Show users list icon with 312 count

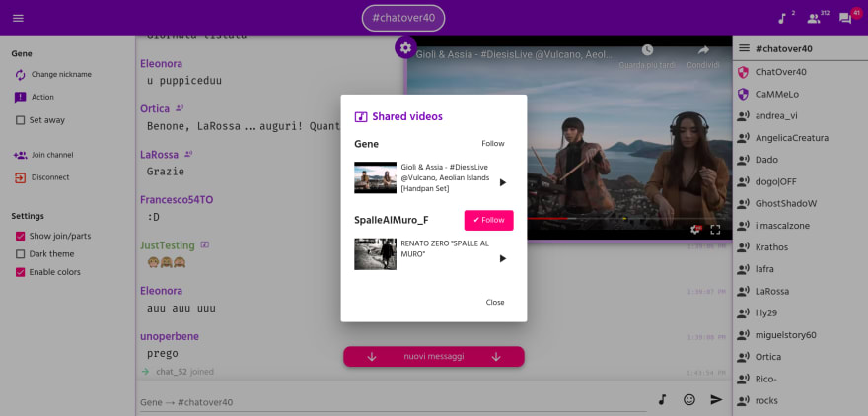tap(813, 19)
